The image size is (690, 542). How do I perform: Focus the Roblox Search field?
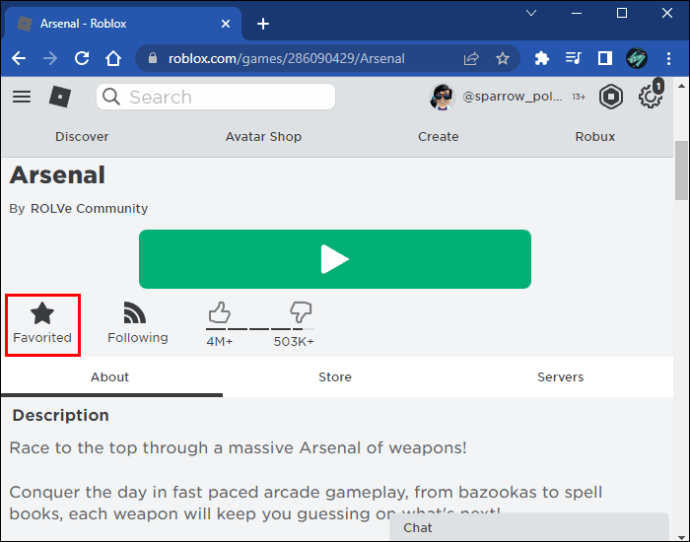[216, 97]
